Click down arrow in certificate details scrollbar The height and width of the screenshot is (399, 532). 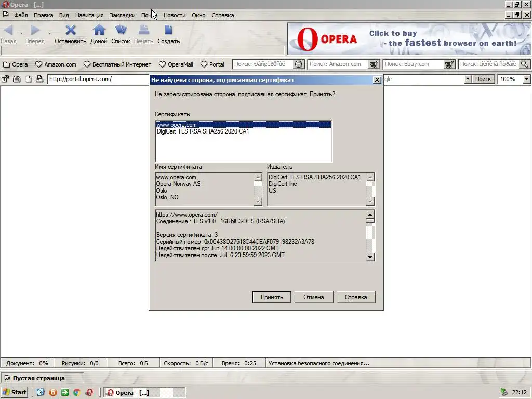coord(370,257)
